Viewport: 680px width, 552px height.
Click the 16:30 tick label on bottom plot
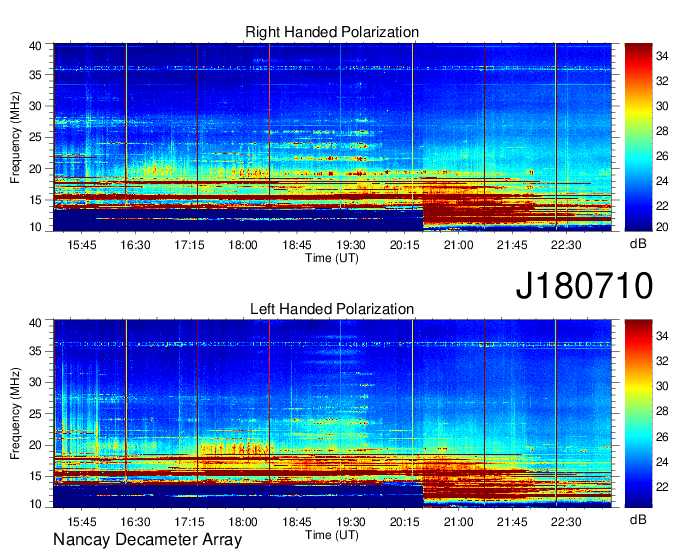click(x=135, y=522)
